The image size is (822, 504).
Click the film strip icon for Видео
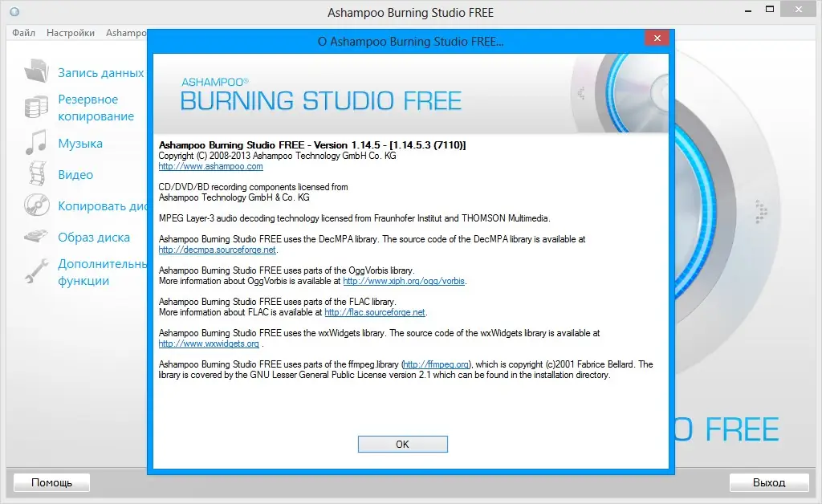coord(37,173)
